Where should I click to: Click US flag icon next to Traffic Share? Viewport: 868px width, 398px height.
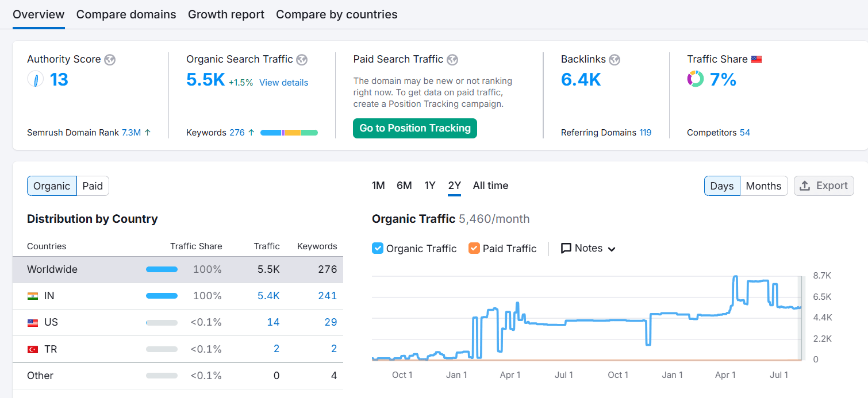(x=756, y=60)
